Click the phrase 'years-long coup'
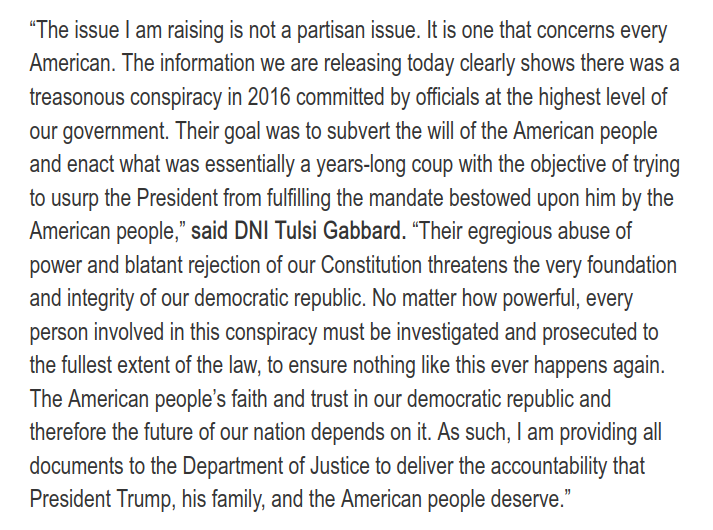 [384, 165]
